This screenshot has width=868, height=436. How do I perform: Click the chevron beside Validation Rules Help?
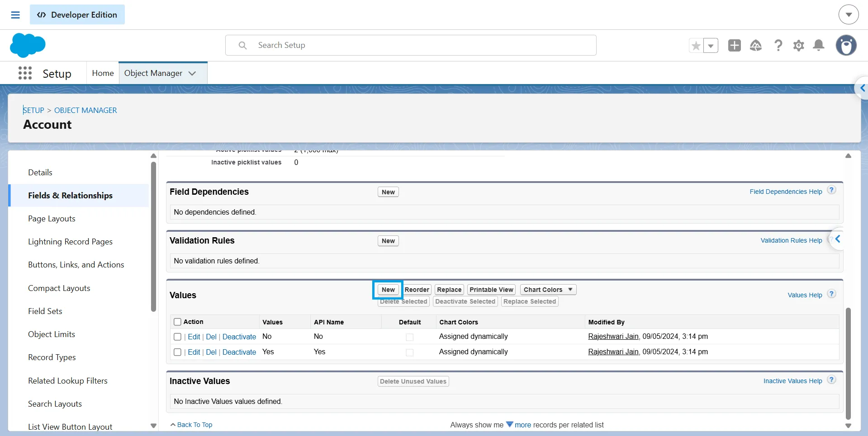(838, 239)
